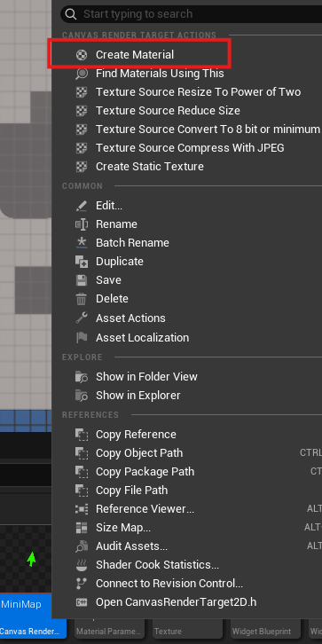This screenshot has width=322, height=644.
Task: Click the Create Static Texture icon
Action: pos(82,167)
